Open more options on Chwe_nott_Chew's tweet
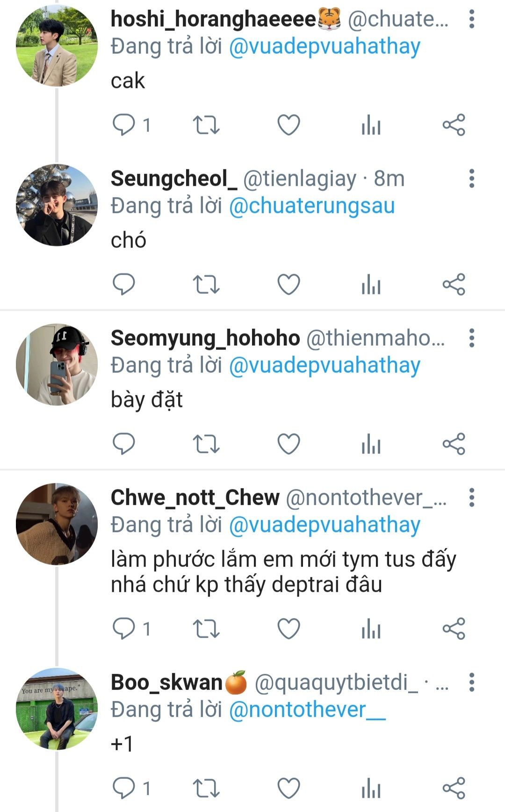The image size is (505, 812). 472,498
